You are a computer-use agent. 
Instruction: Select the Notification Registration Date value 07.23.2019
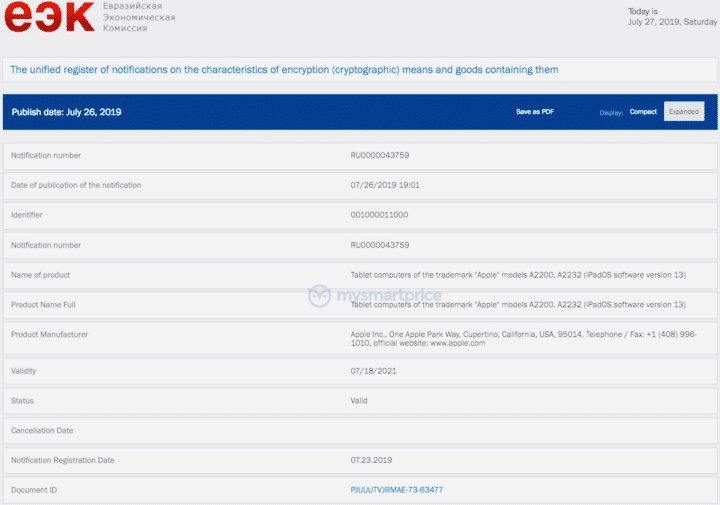[371, 460]
